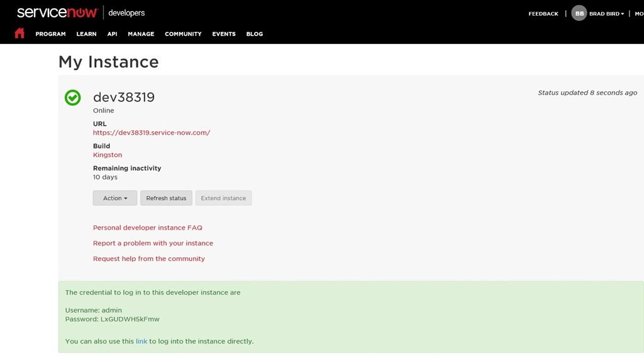Open the API menu
Image resolution: width=644 pixels, height=356 pixels.
click(112, 34)
